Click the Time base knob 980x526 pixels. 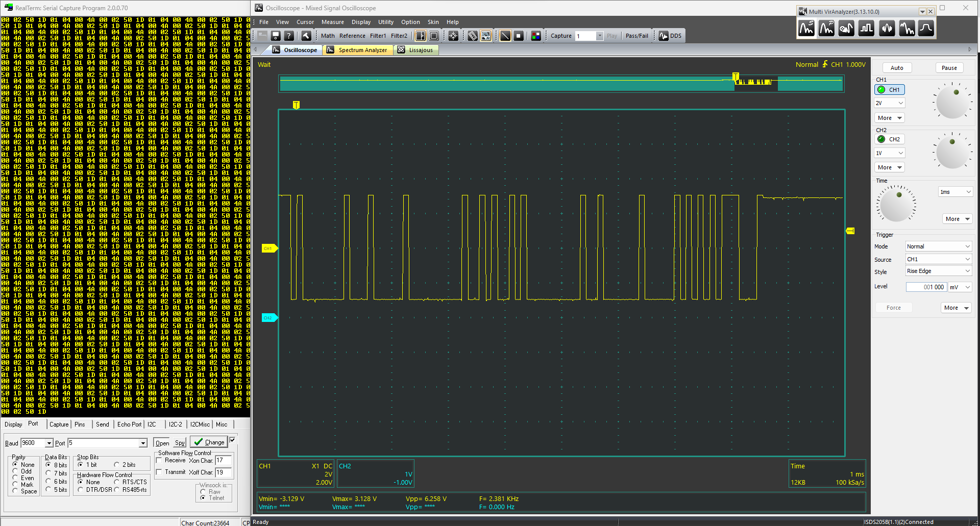click(x=896, y=204)
